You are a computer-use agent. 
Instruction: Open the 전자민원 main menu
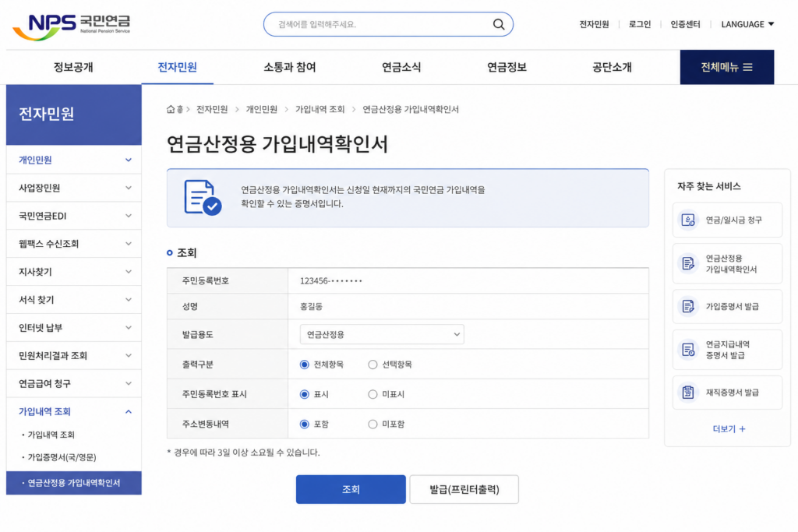[177, 67]
